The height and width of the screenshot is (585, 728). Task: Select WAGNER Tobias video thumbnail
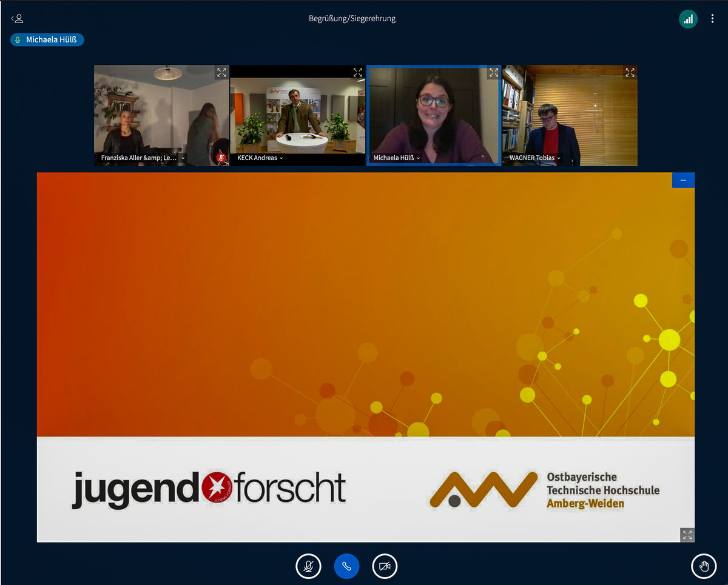pyautogui.click(x=570, y=115)
